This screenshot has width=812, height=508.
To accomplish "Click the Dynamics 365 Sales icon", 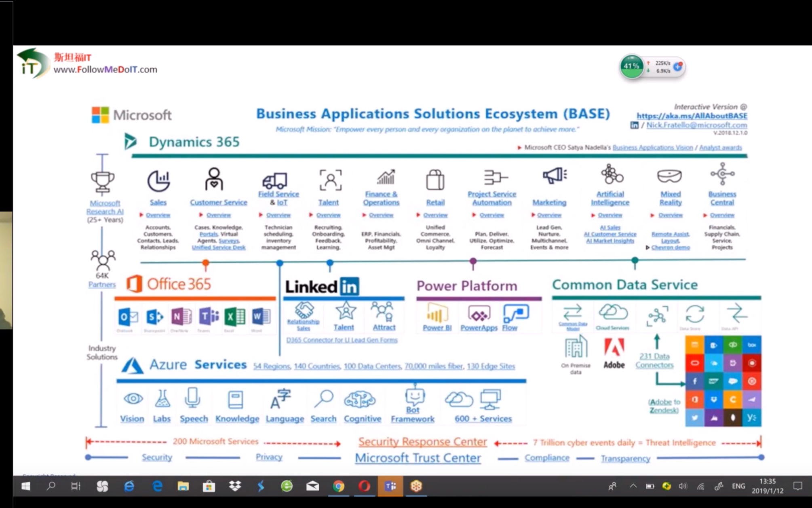I will pyautogui.click(x=158, y=180).
